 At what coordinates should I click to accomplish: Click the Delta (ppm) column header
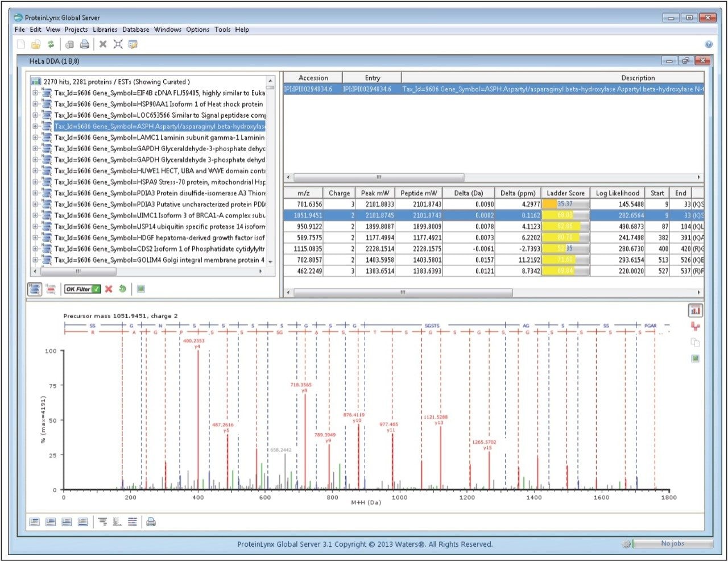(518, 193)
